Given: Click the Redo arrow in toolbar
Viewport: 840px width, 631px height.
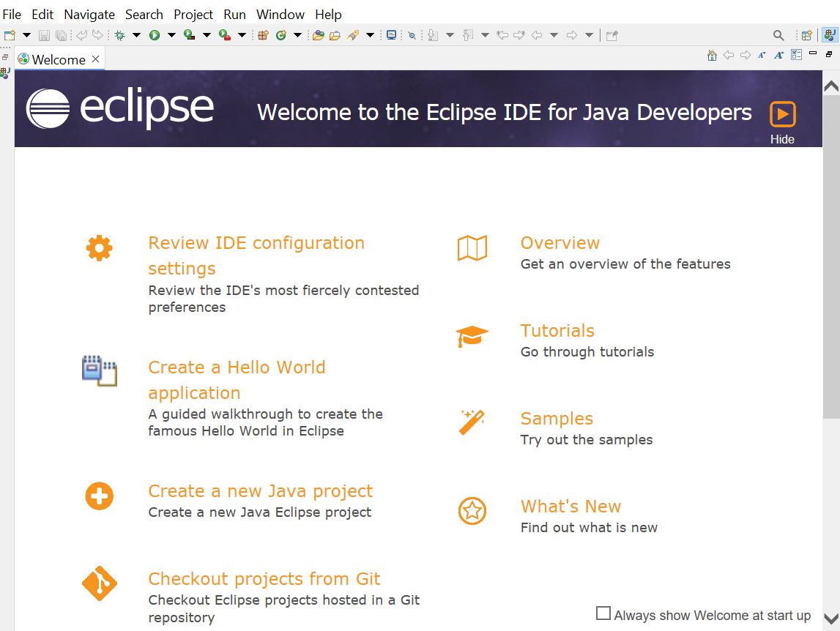Looking at the screenshot, I should pyautogui.click(x=97, y=35).
